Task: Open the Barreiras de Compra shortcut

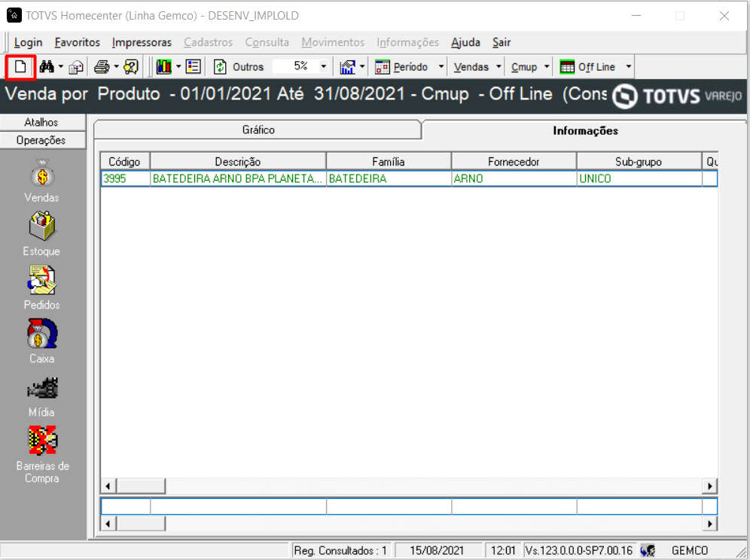Action: click(42, 455)
